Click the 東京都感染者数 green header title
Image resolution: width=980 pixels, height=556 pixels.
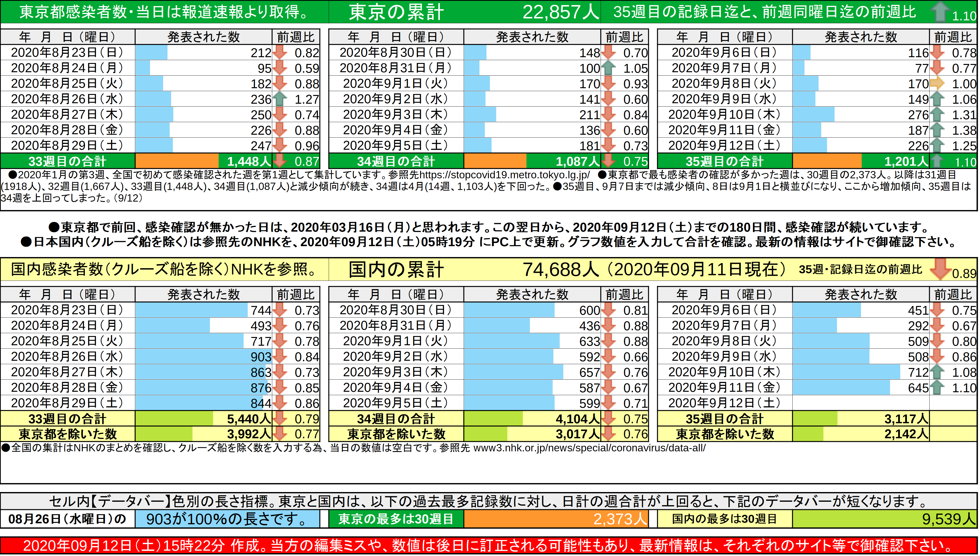coord(164,12)
